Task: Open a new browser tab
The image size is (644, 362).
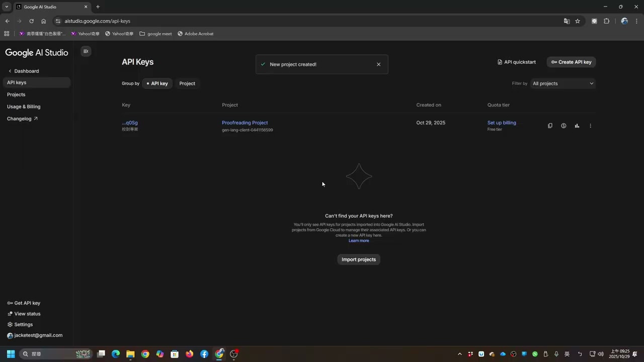Action: [98, 7]
